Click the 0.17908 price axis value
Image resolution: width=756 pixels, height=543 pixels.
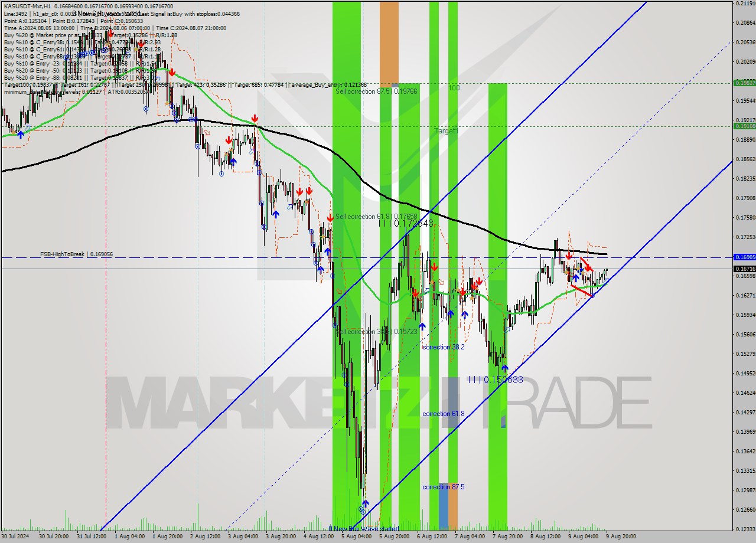tap(745, 198)
